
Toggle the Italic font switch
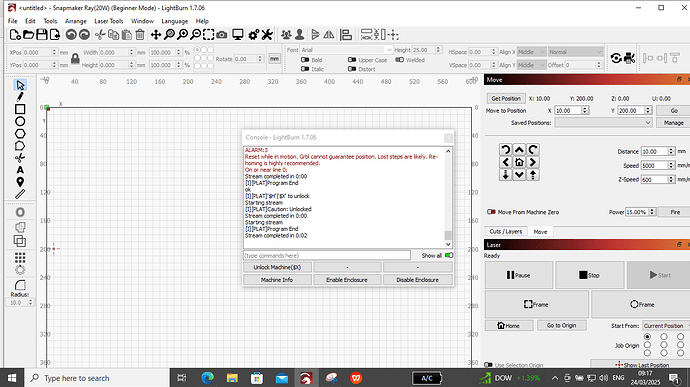[x=305, y=69]
